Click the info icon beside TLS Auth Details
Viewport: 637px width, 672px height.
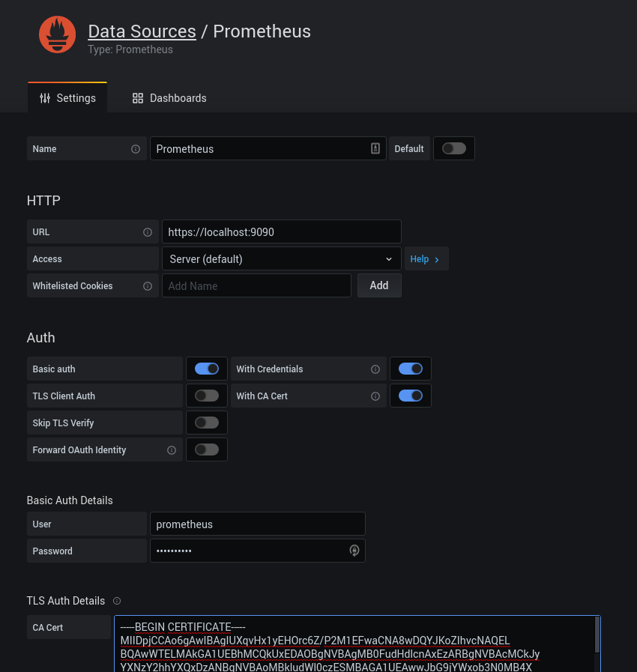117,601
